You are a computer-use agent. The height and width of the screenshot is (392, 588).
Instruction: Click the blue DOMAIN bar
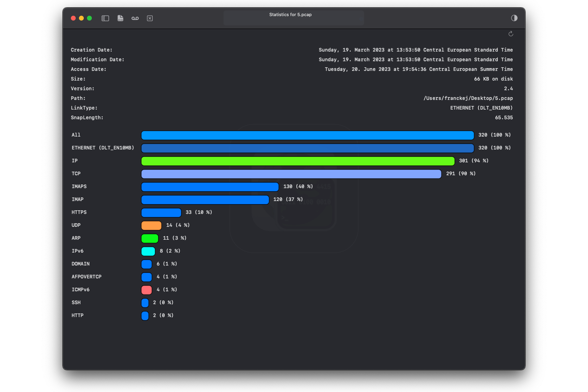pos(147,264)
